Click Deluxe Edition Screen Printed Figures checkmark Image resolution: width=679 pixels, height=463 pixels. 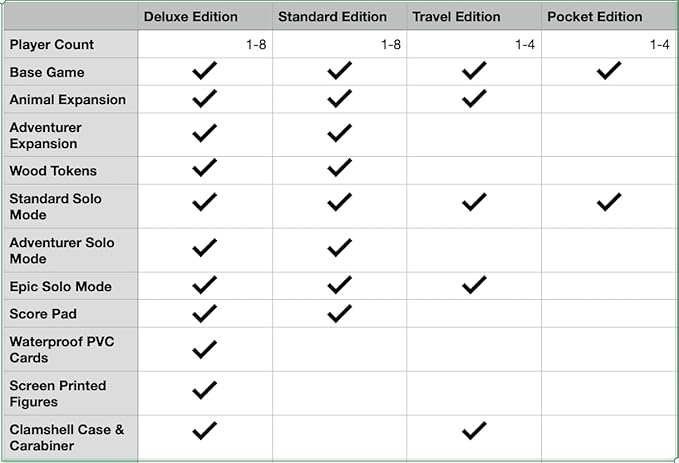pyautogui.click(x=205, y=389)
